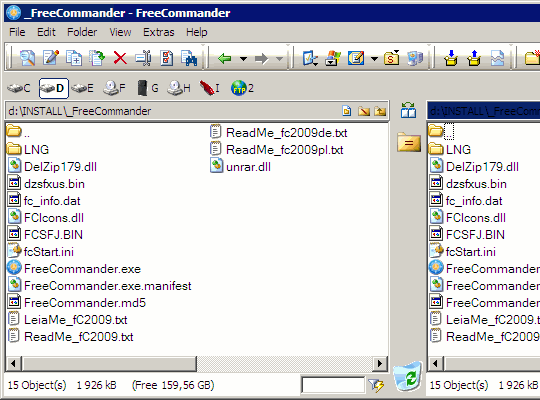The width and height of the screenshot is (540, 400).
Task: Click the pack archive down-arrow icon
Action: click(x=451, y=58)
